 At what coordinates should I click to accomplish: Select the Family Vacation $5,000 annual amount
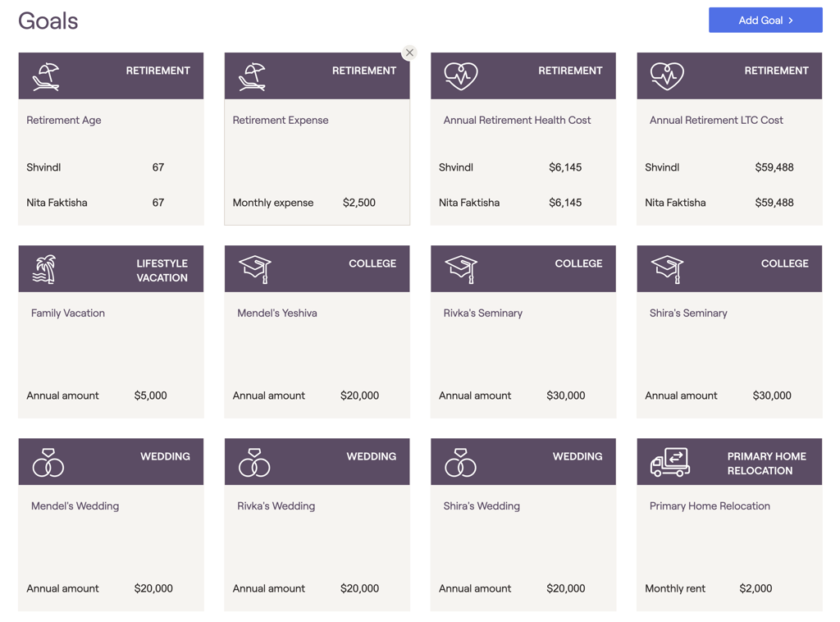[150, 396]
